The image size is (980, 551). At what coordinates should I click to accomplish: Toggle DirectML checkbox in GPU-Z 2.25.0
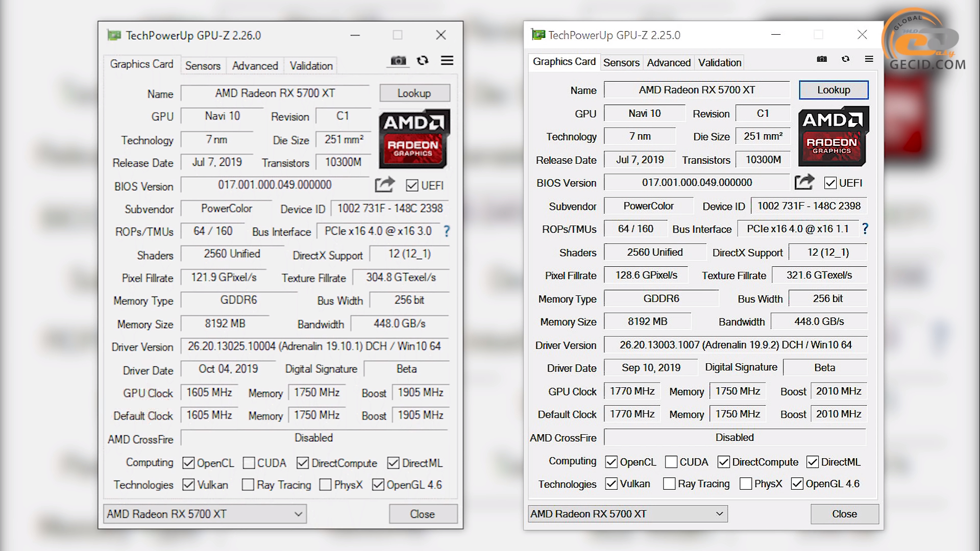click(813, 462)
